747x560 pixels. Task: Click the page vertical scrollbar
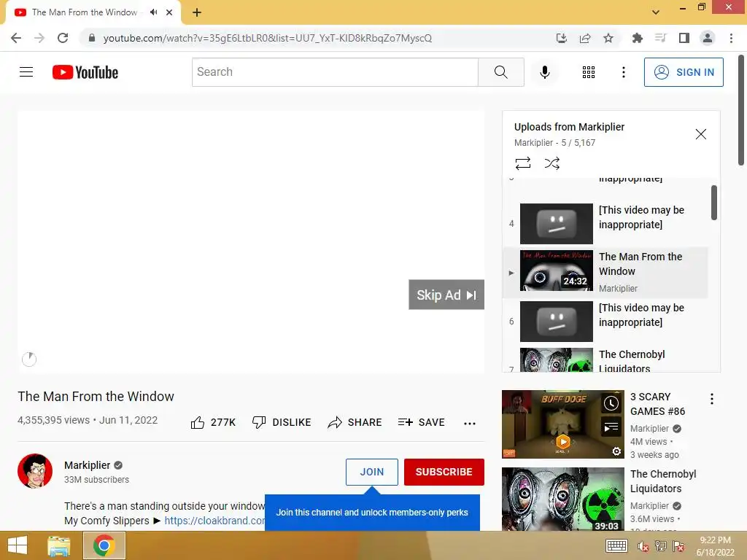click(741, 111)
